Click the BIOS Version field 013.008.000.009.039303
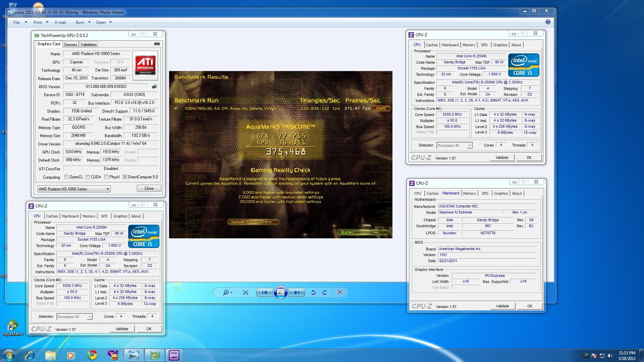This screenshot has height=362, width=644. [106, 86]
